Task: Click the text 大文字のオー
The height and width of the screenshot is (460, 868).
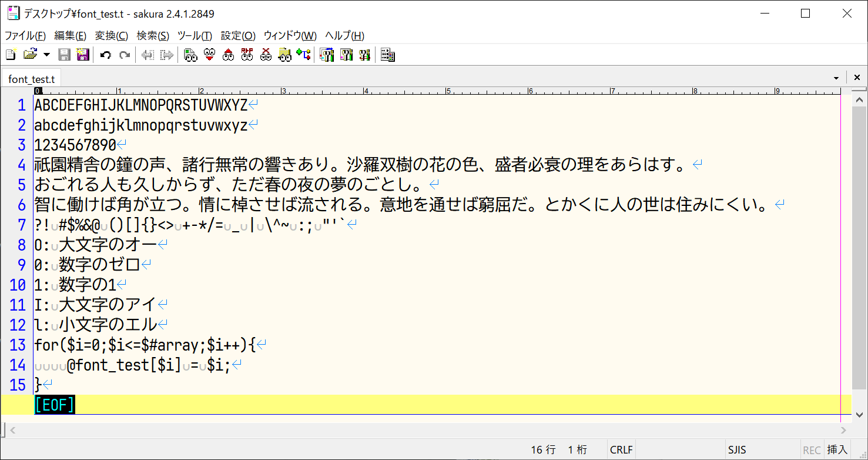Action: coord(108,245)
